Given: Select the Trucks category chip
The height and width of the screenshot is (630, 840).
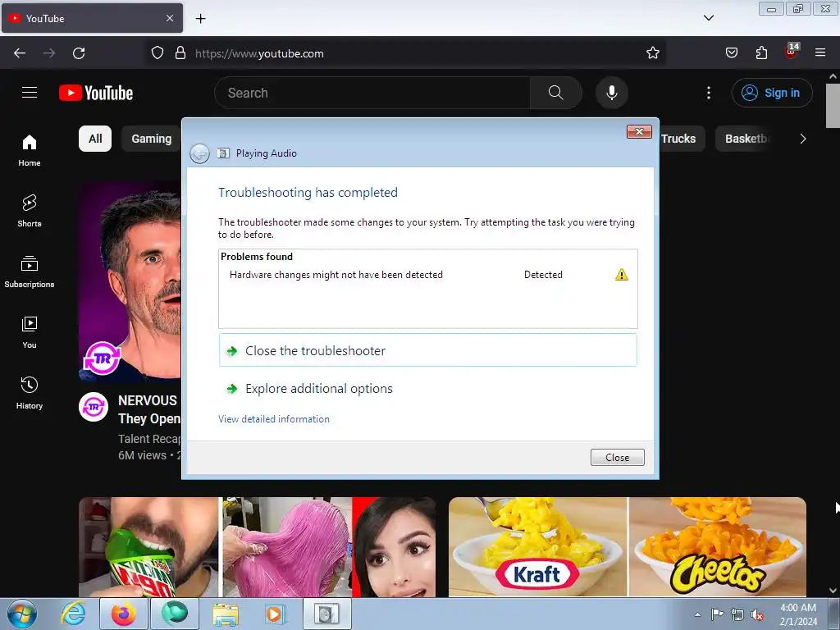Looking at the screenshot, I should click(678, 139).
